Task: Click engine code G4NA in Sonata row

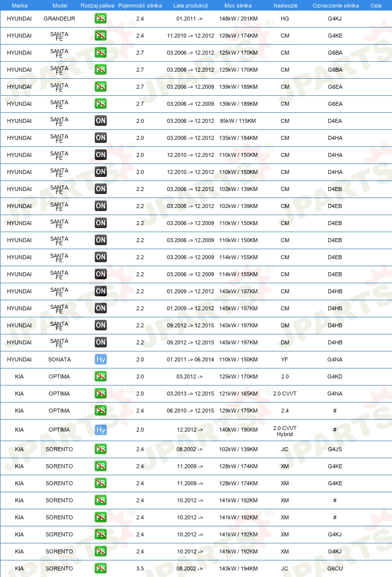Action: point(335,359)
